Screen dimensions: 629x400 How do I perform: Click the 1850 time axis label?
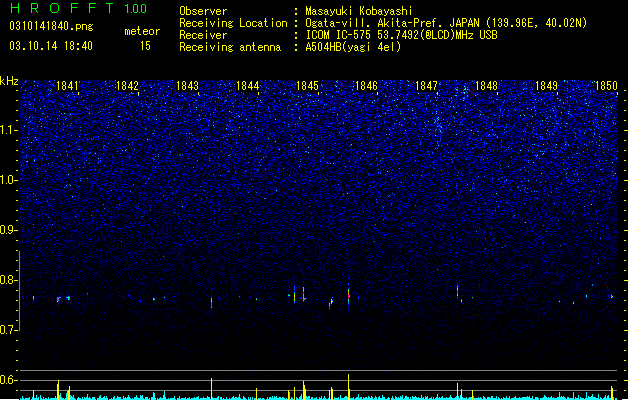click(606, 86)
